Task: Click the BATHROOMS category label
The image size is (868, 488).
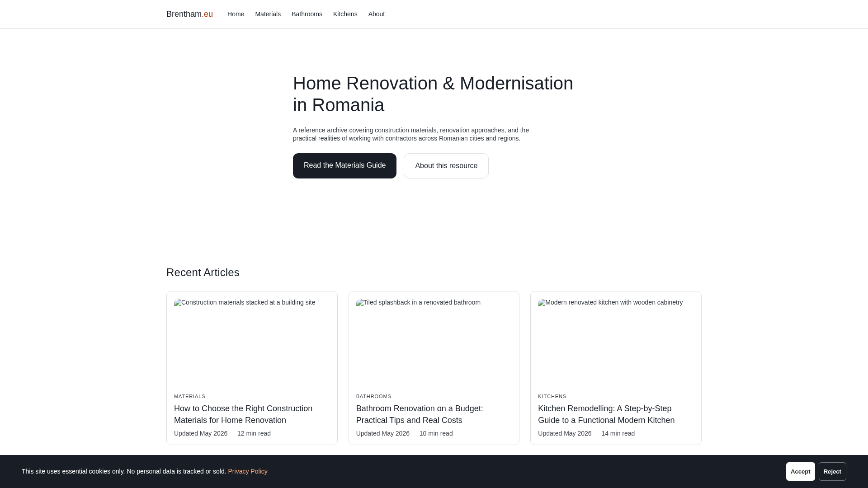Action: coord(373,396)
